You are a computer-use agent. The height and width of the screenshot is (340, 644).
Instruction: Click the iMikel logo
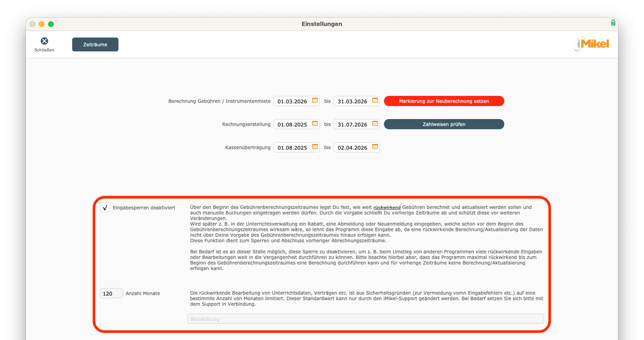click(x=592, y=44)
